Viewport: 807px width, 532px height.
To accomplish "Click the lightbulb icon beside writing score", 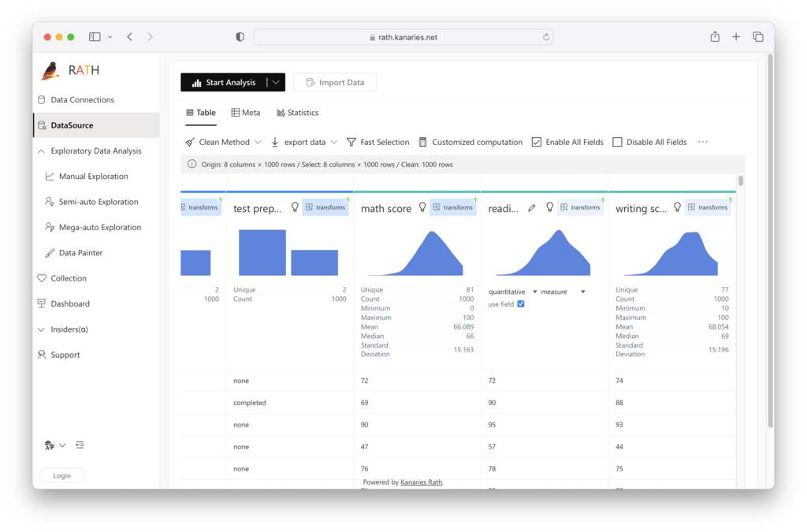I will [677, 207].
